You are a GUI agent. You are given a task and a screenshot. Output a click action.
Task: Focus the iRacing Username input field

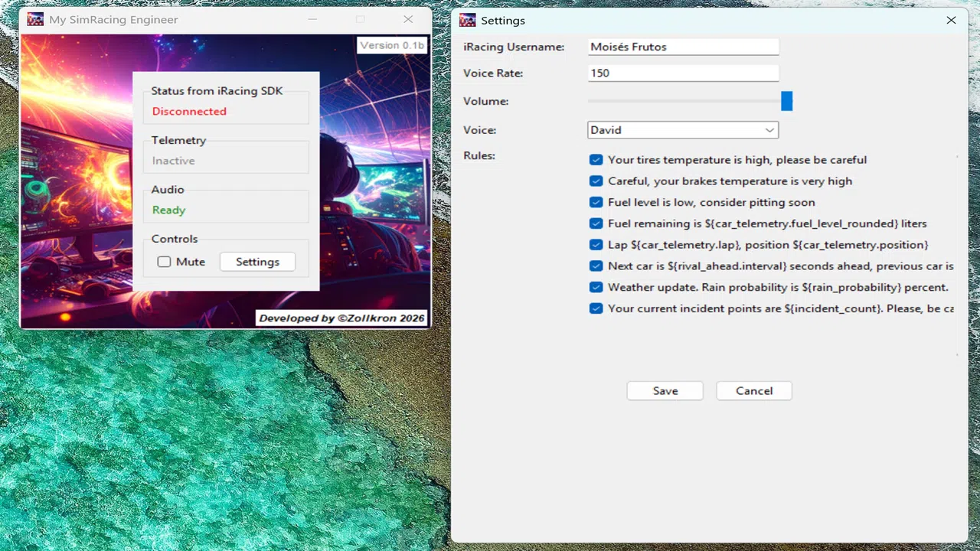click(x=683, y=47)
